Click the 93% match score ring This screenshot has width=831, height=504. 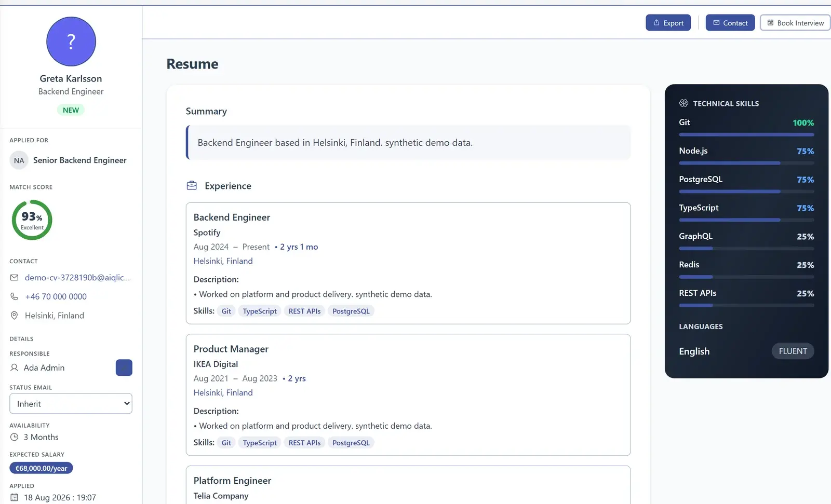pyautogui.click(x=32, y=220)
